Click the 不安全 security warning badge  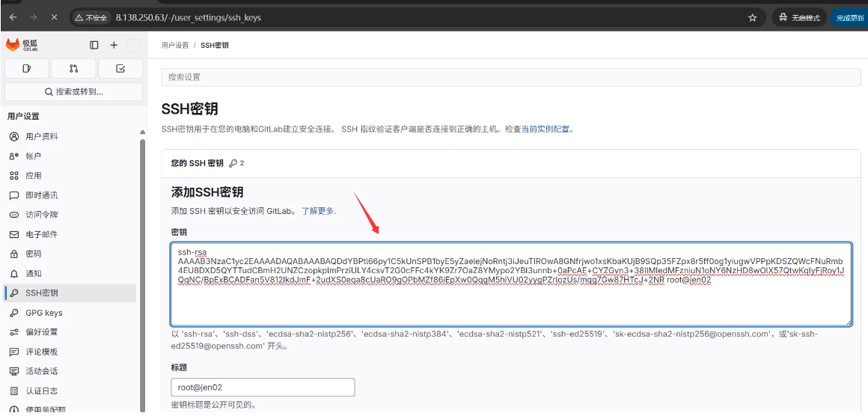click(91, 18)
